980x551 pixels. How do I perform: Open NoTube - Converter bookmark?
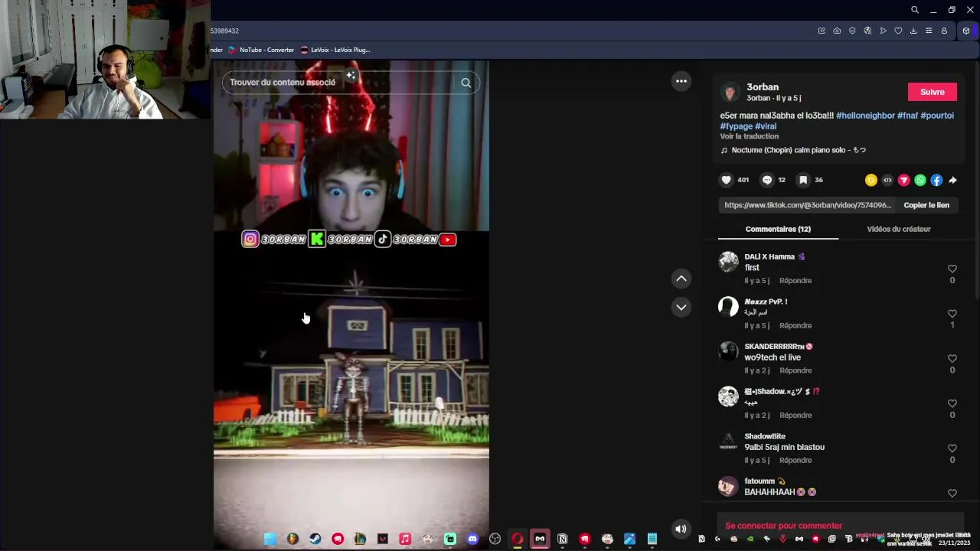[x=261, y=50]
